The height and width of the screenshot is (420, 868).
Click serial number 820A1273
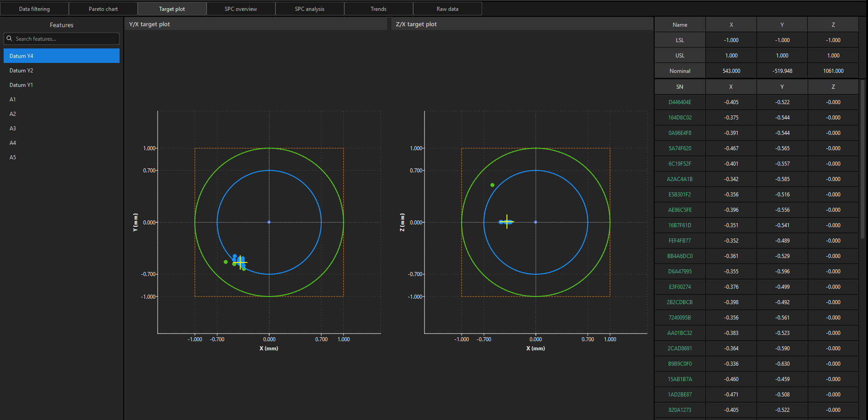point(680,410)
